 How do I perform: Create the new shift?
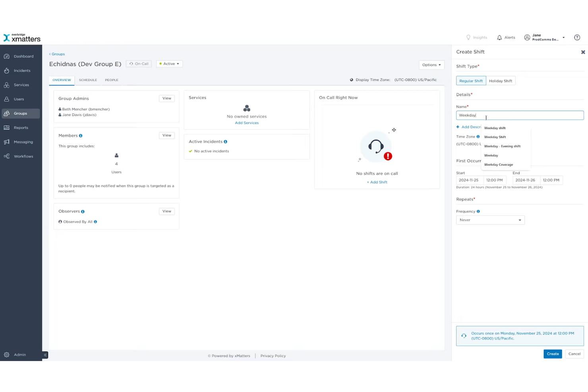click(552, 353)
